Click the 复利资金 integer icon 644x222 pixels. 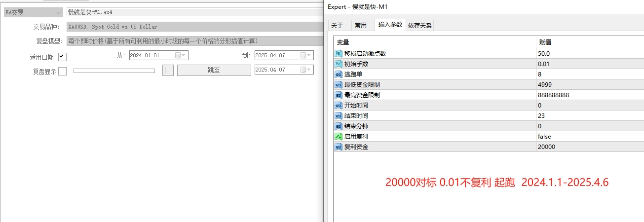tap(339, 147)
